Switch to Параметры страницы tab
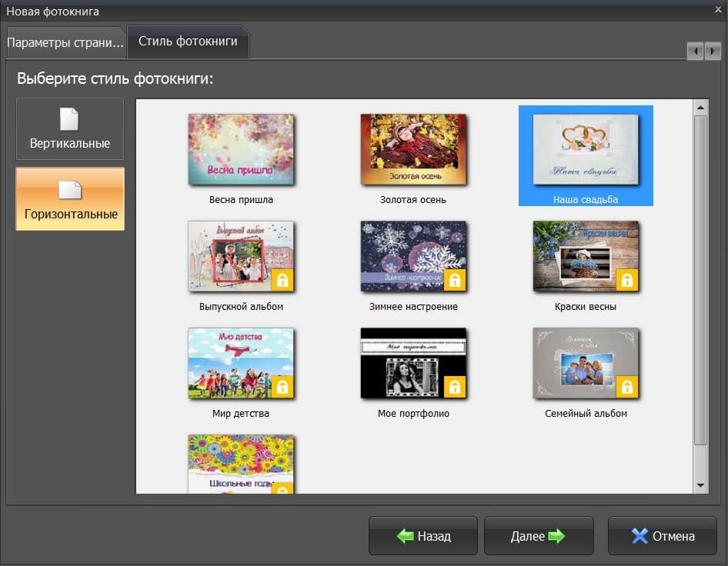Viewport: 728px width, 566px height. tap(65, 42)
